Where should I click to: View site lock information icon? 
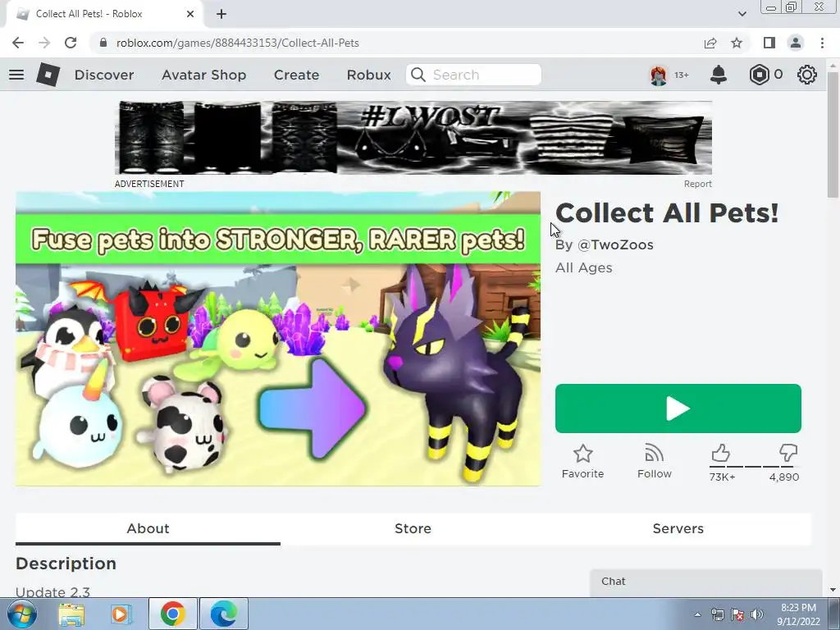pos(103,43)
